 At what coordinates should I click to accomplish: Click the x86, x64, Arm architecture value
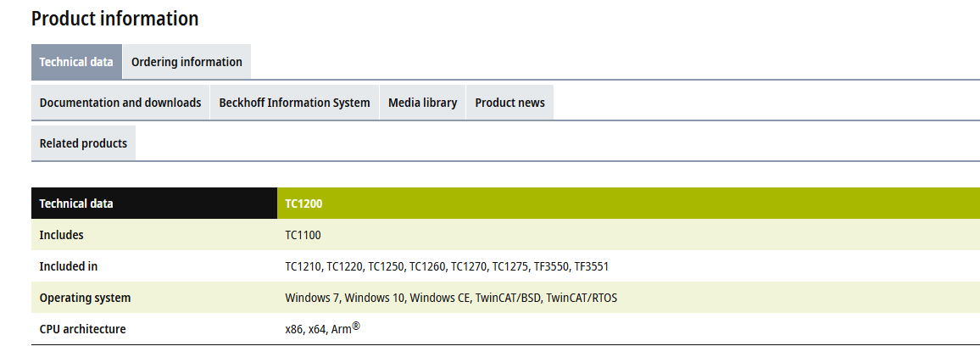tap(322, 329)
